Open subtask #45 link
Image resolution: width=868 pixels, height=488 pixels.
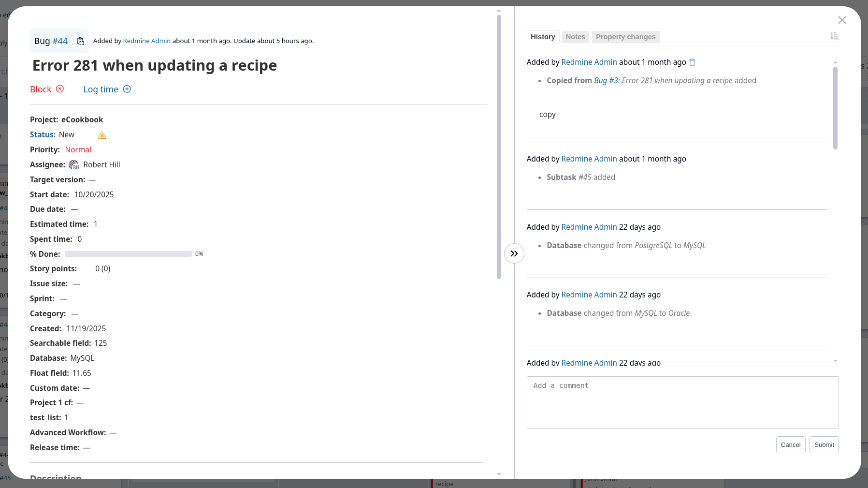point(585,177)
